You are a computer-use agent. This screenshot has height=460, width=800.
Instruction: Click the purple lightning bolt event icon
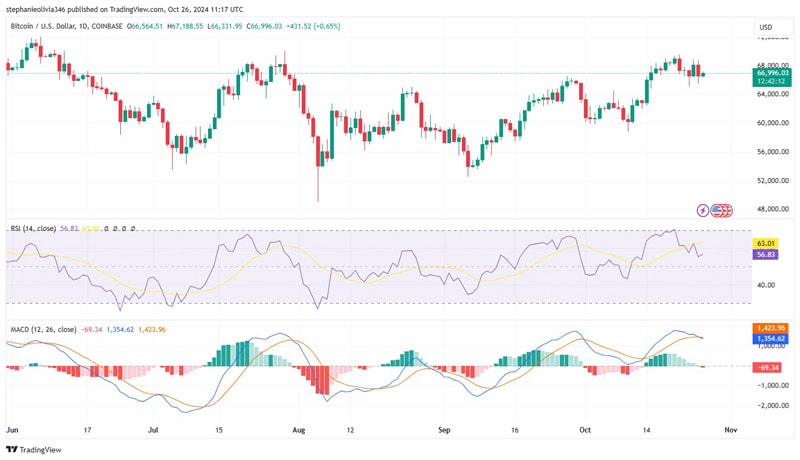pos(703,210)
